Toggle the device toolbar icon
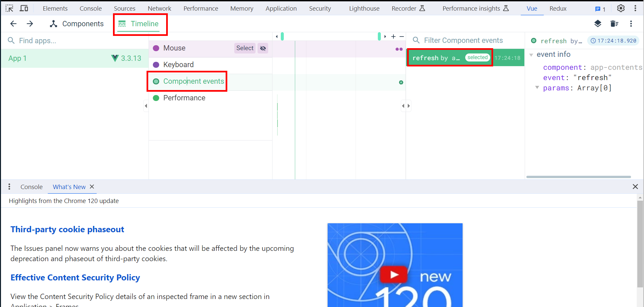Screen dimensions: 644x307 [24, 8]
